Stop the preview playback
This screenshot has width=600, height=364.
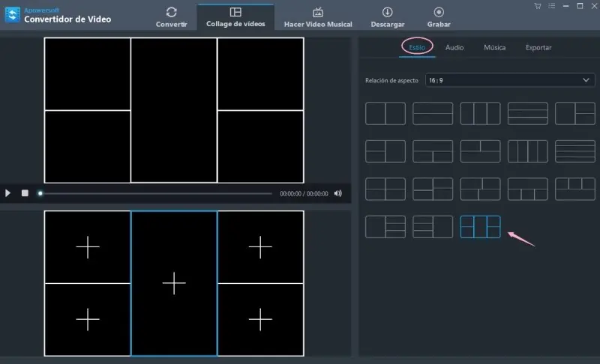pyautogui.click(x=25, y=193)
